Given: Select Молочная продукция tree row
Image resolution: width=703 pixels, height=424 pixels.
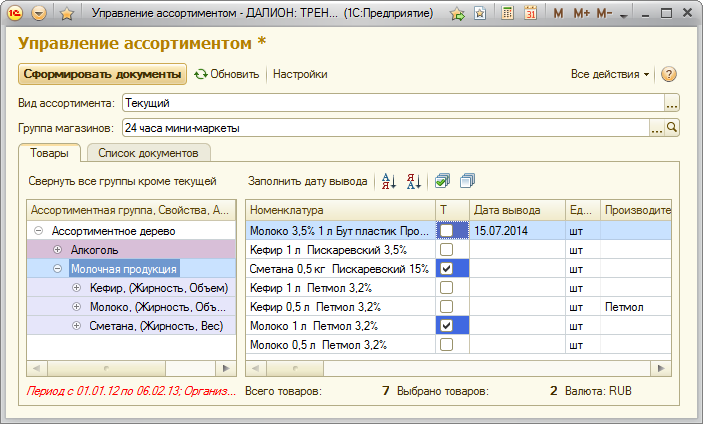Looking at the screenshot, I should point(131,269).
